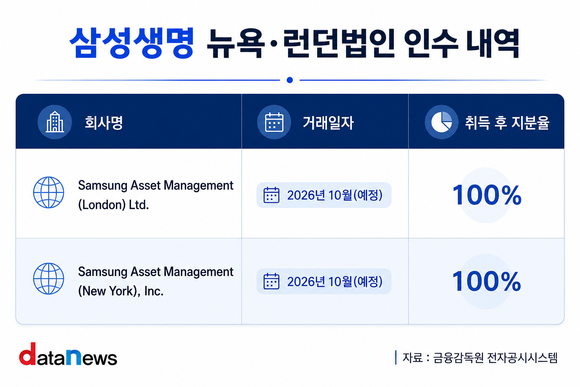Click the building icon beside 회사명
The height and width of the screenshot is (387, 580).
tap(55, 122)
